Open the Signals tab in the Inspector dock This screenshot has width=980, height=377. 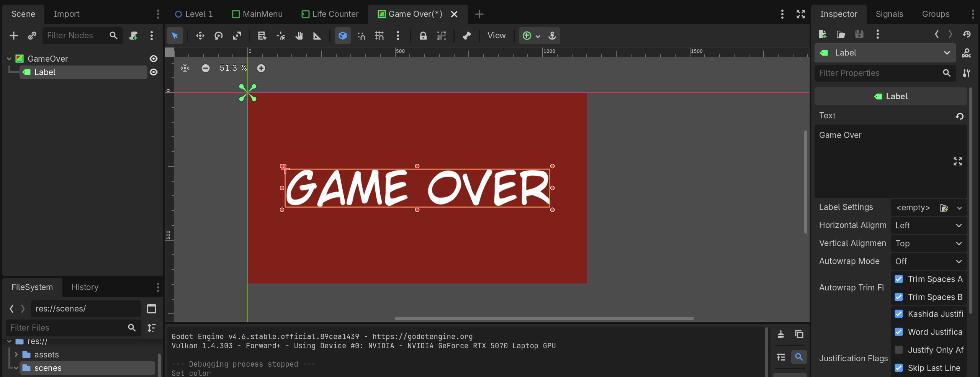click(x=889, y=14)
